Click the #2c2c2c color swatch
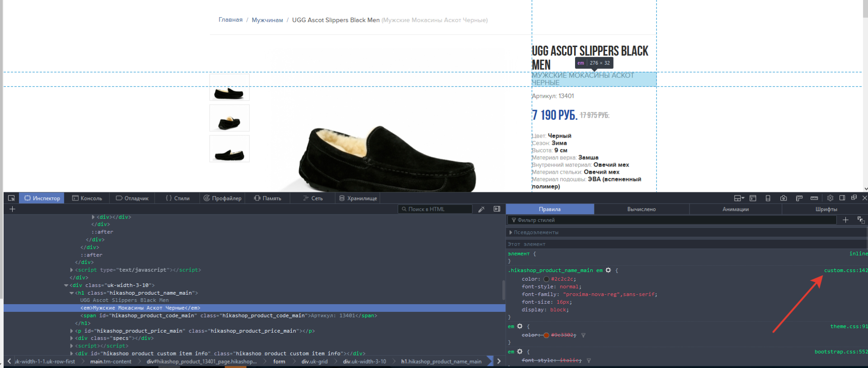This screenshot has width=868, height=368. pyautogui.click(x=546, y=279)
